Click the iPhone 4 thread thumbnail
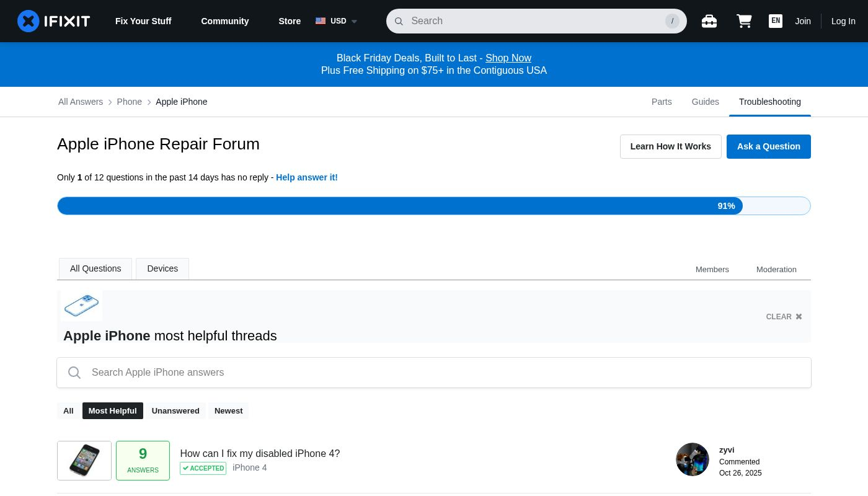This screenshot has width=868, height=496. pos(84,461)
